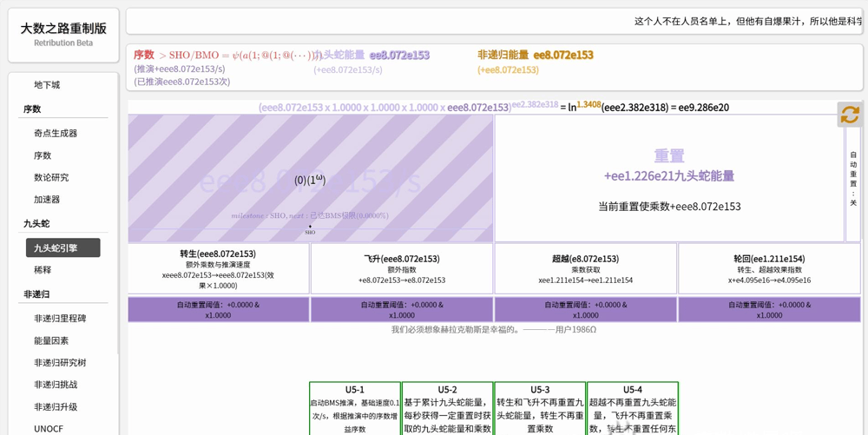The width and height of the screenshot is (868, 435).
Task: Open 稀释 under 九头蛇
Action: tap(43, 270)
